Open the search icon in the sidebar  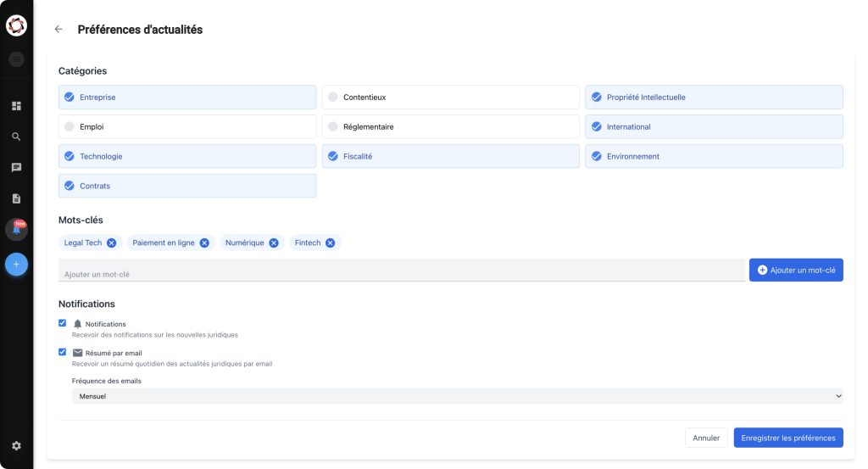tap(16, 137)
